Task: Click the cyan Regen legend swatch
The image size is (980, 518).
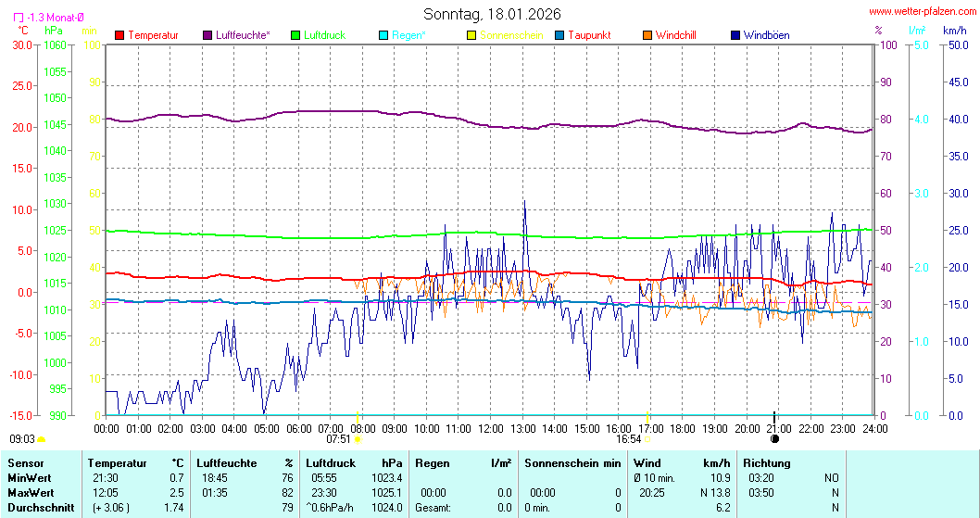Action: point(383,35)
